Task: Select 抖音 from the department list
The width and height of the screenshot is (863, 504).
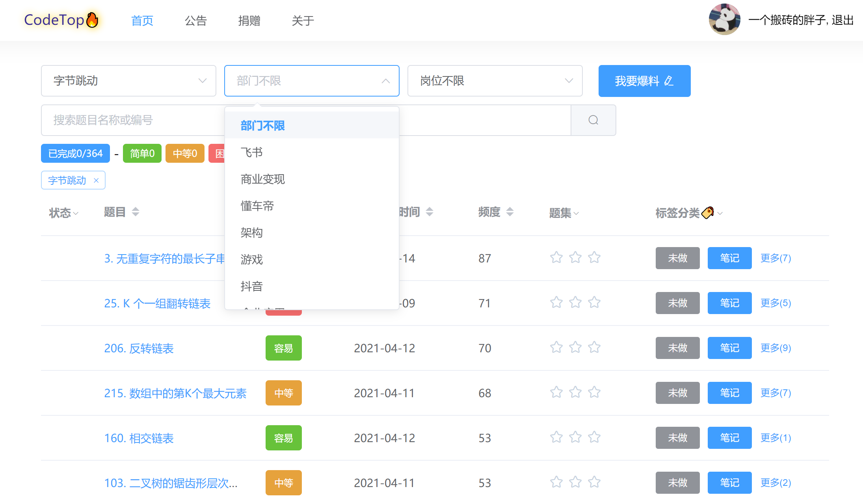Action: 251,286
